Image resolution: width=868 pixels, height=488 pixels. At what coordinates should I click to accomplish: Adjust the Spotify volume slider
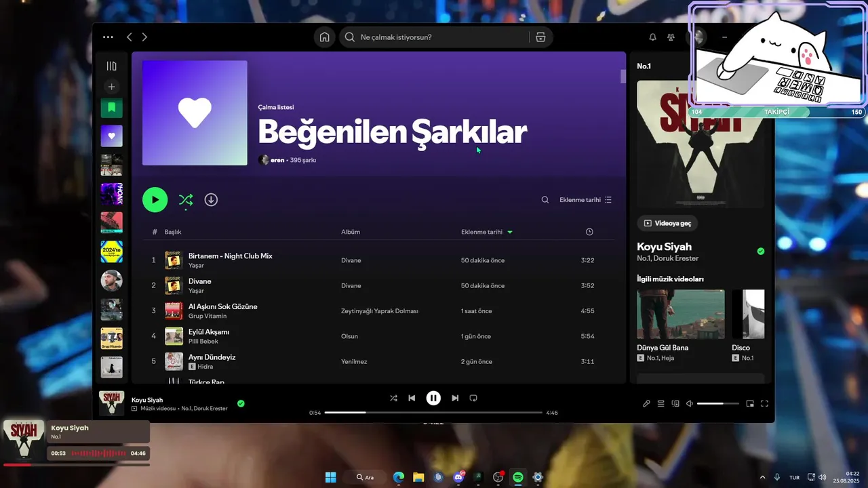718,404
